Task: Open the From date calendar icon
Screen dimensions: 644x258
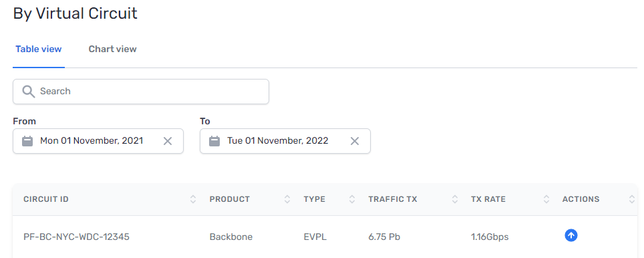Action: pyautogui.click(x=27, y=141)
